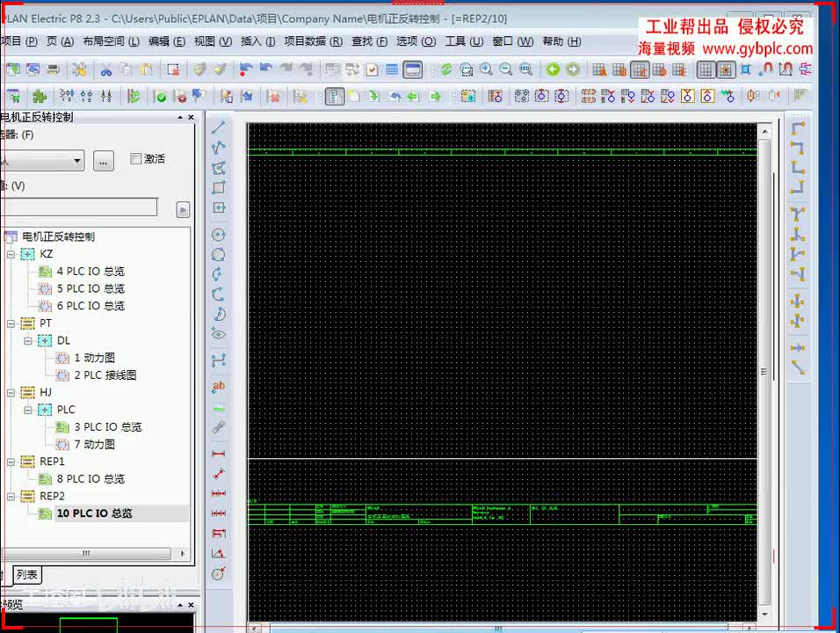Toggle the page navigator button
Viewport: 840px width, 633px height.
tap(334, 97)
